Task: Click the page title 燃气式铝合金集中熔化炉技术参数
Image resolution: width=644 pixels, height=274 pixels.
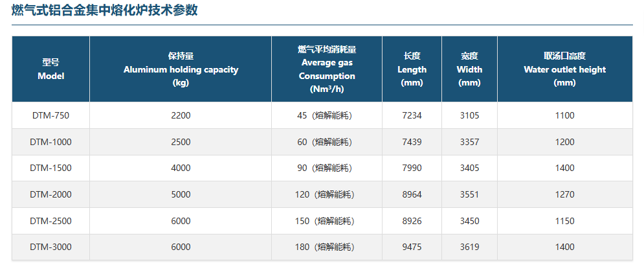Action: [105, 10]
